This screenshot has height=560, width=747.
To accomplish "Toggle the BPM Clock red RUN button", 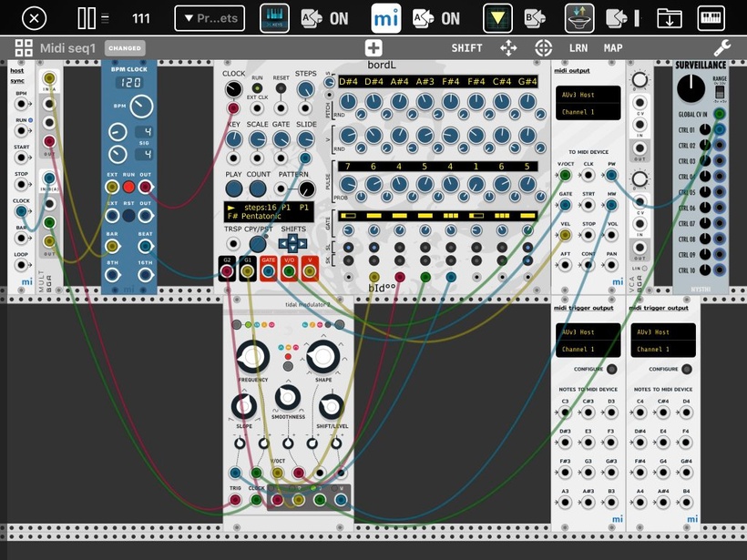I will tap(128, 187).
